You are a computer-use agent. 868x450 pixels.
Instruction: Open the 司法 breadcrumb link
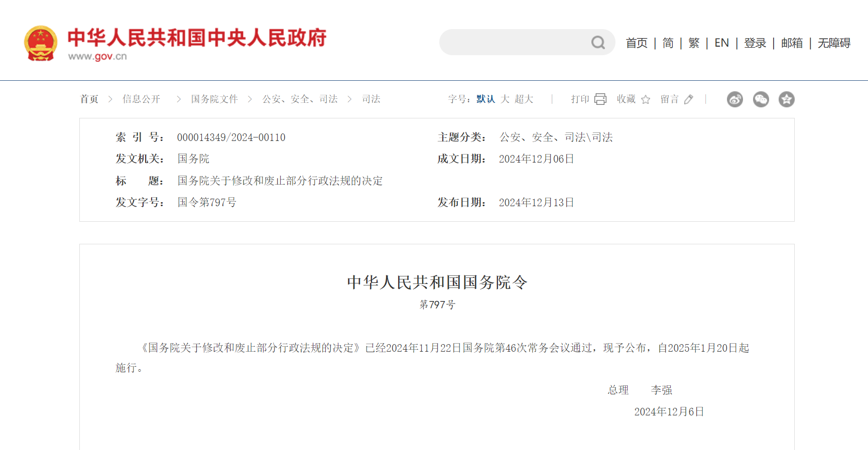click(x=371, y=99)
